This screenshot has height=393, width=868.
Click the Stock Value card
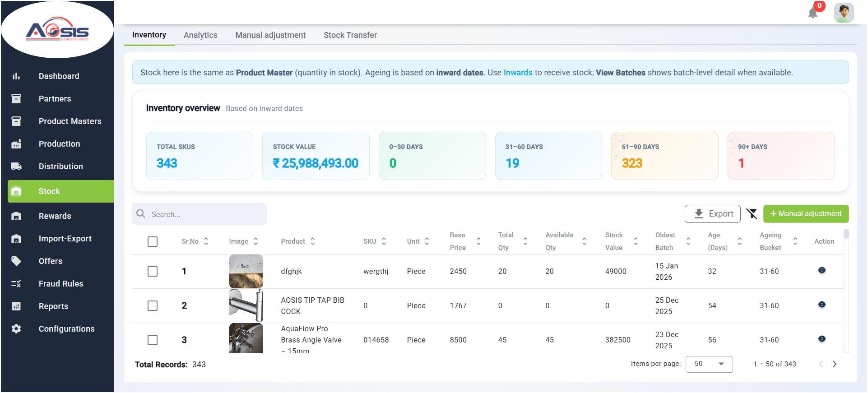coord(316,156)
